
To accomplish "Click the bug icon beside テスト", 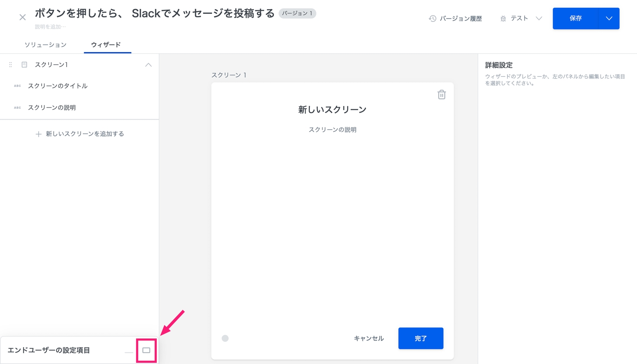I will point(503,19).
